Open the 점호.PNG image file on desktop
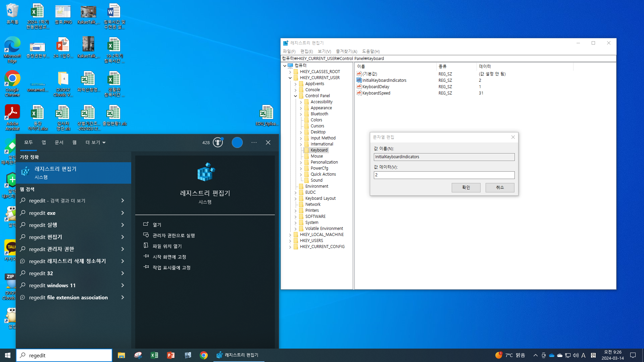Screen dimensions: 644x362 tap(63, 14)
